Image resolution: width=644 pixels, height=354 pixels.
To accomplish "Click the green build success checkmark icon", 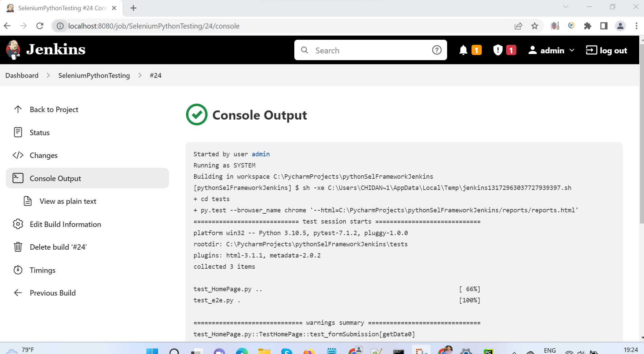I will point(197,114).
